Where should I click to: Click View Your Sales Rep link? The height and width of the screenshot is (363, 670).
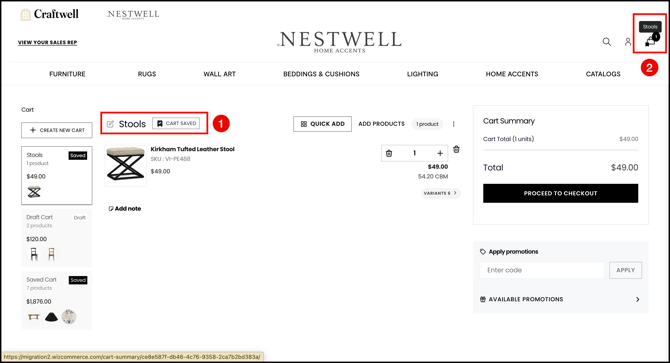point(47,42)
